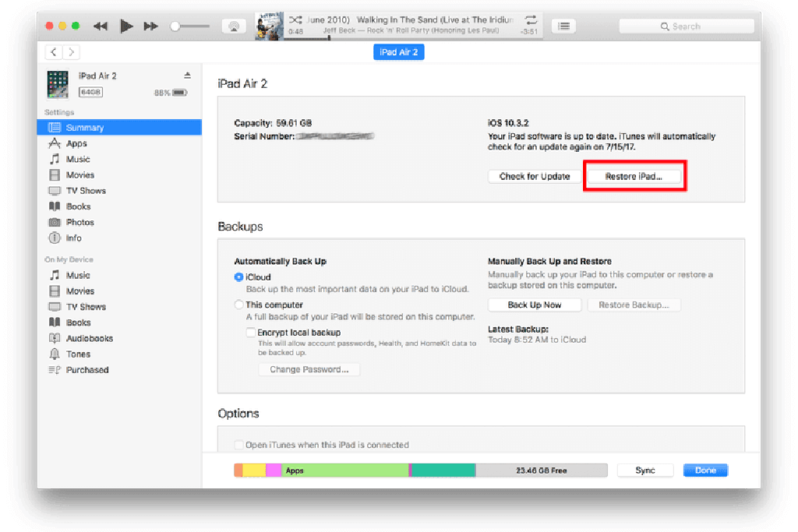Viewport: 798px width, 532px height.
Task: Go back with the left chevron
Action: 54,52
